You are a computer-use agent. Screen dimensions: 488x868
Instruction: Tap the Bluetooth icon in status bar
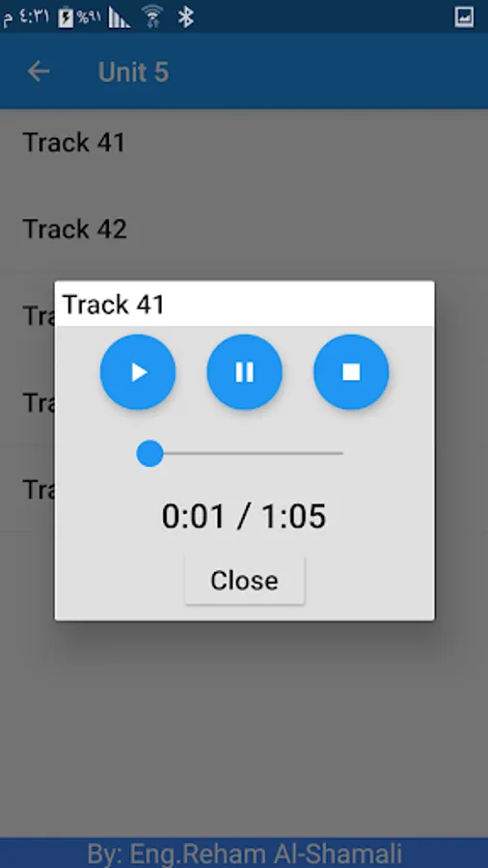pyautogui.click(x=186, y=16)
